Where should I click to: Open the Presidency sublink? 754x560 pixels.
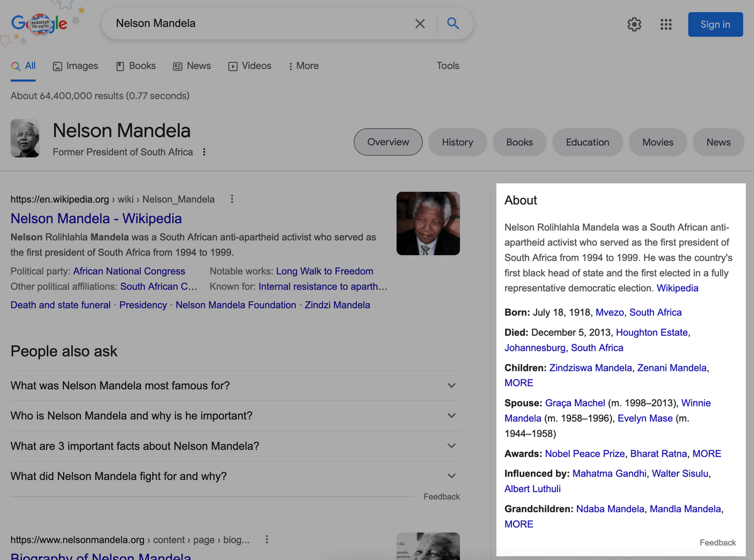pyautogui.click(x=143, y=305)
